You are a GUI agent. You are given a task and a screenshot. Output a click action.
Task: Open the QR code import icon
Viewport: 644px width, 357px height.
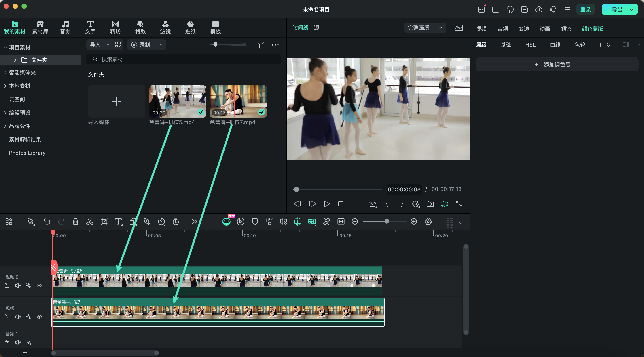pyautogui.click(x=118, y=45)
